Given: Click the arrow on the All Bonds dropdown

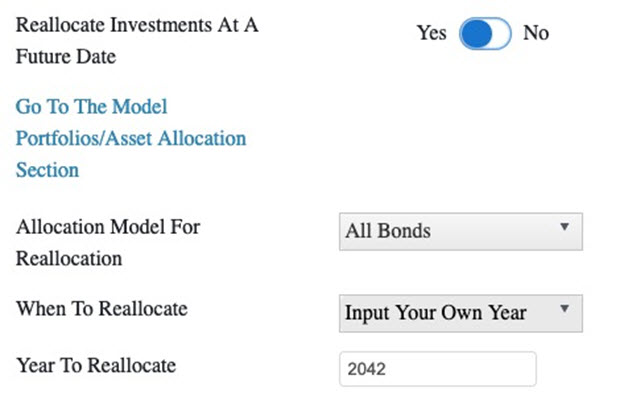Looking at the screenshot, I should (564, 229).
